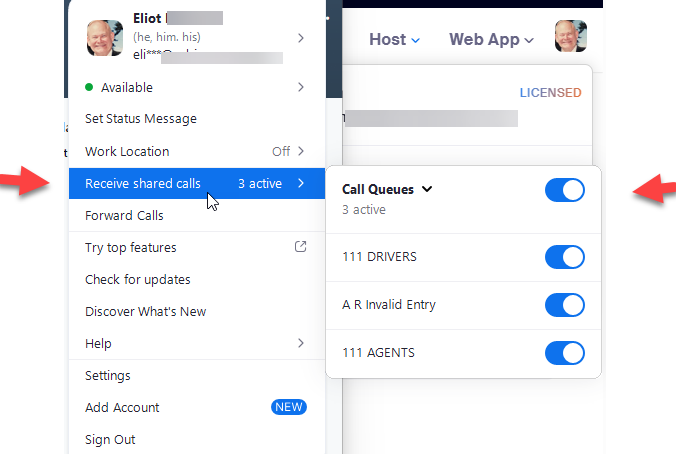This screenshot has height=454, width=676.
Task: Click the profile avatar in the top bar
Action: click(x=570, y=36)
